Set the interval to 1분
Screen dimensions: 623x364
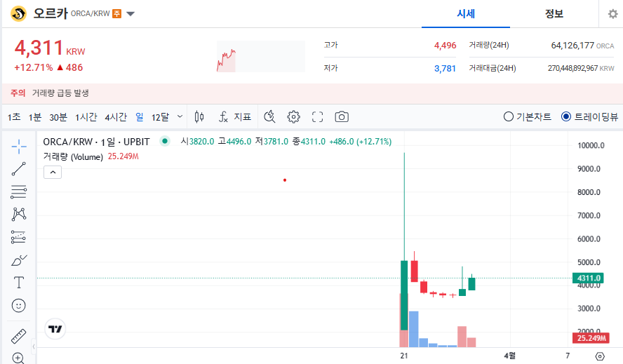[x=35, y=117]
